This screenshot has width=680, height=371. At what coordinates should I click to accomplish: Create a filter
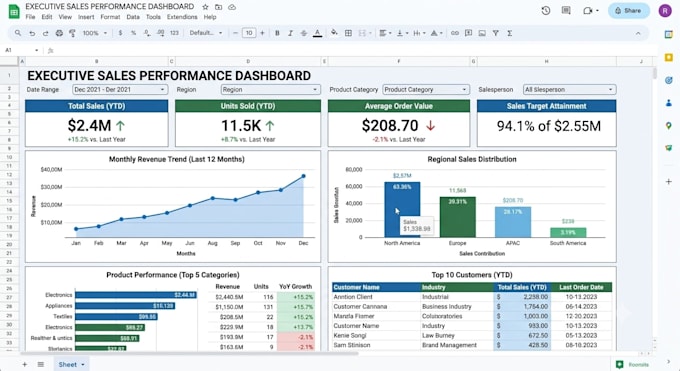pos(495,33)
